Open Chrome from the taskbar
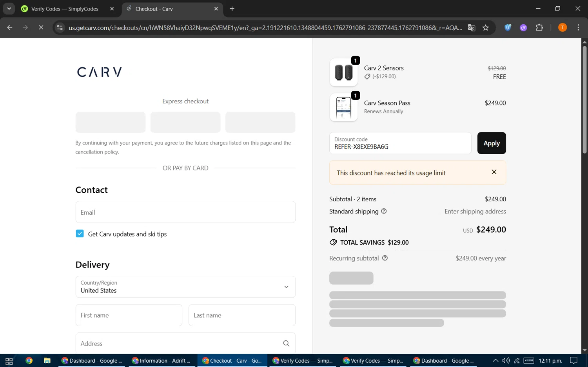Viewport: 588px width, 367px height. coord(29,361)
